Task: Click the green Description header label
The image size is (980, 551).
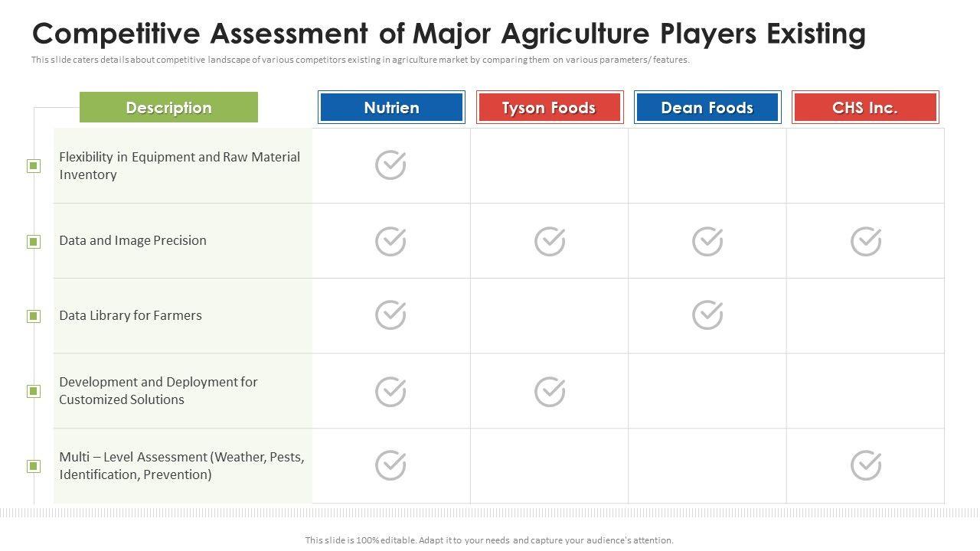Action: pyautogui.click(x=168, y=108)
